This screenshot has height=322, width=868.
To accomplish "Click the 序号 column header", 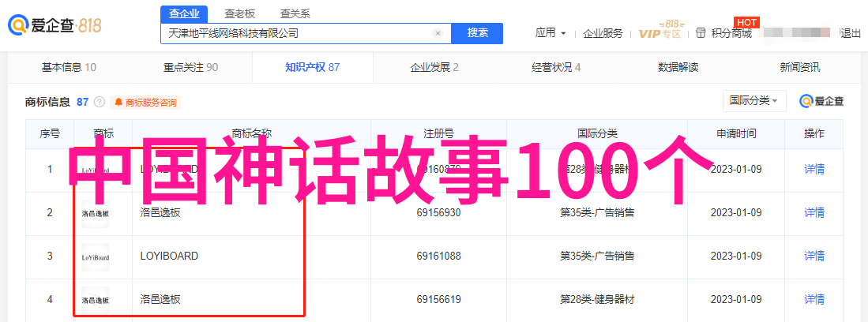I will click(x=50, y=134).
